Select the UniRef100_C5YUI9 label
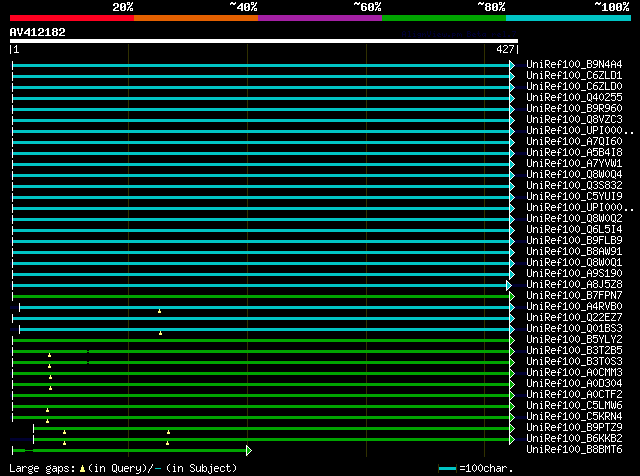The image size is (640, 476). [574, 197]
